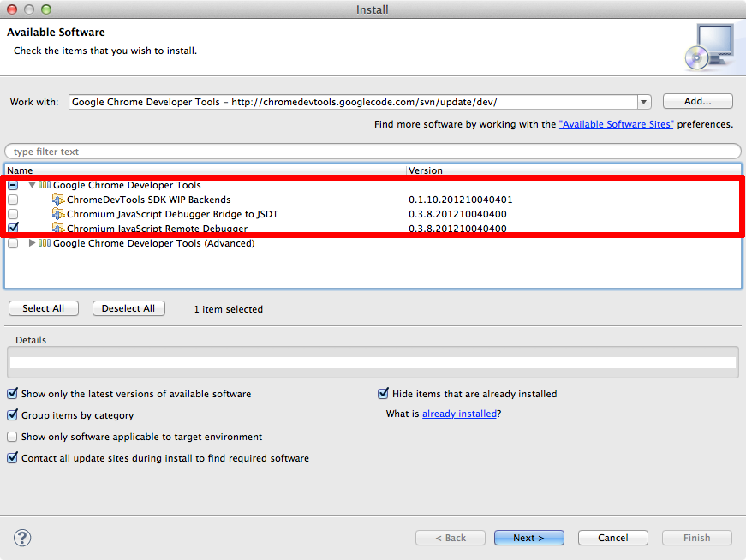The height and width of the screenshot is (560, 746).
Task: Click the Developer Tools (Advanced) category icon
Action: [45, 243]
